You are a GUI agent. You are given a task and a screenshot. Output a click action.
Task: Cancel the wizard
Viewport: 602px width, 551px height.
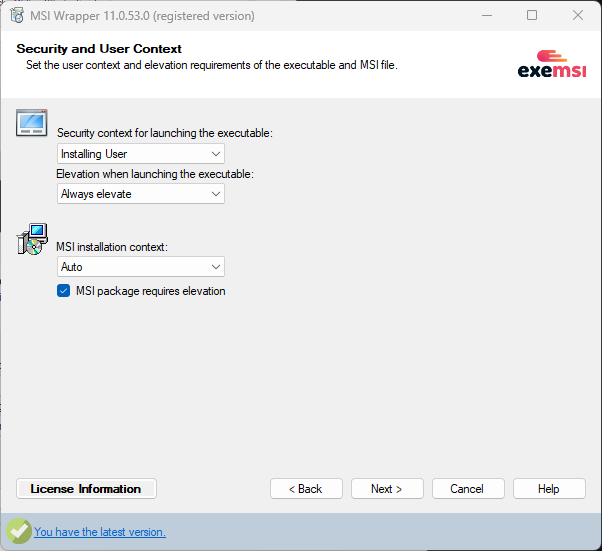pos(468,489)
